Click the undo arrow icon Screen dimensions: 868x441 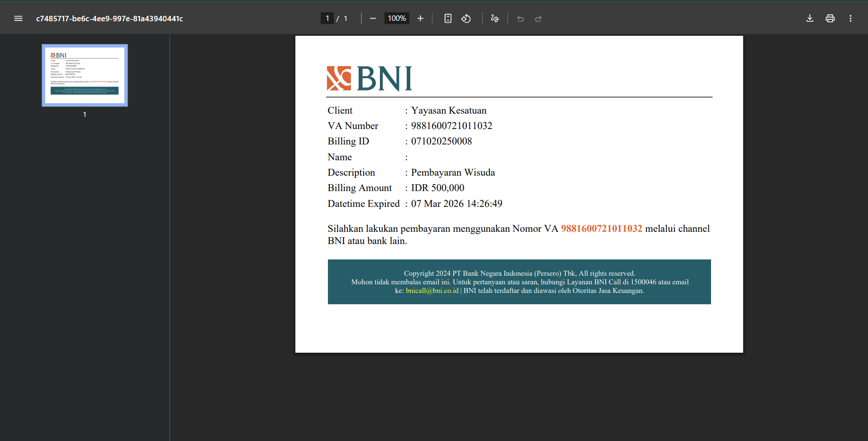point(520,19)
